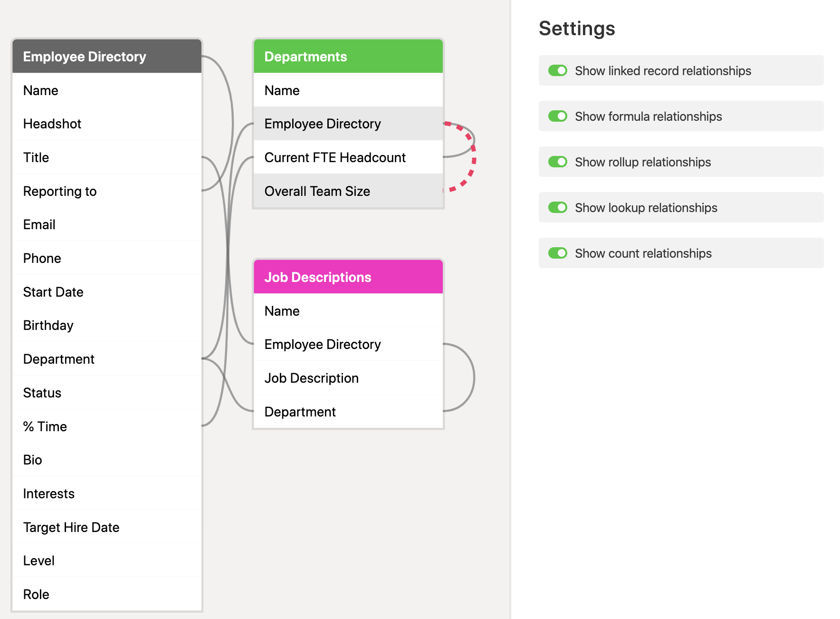Select the Employee Directory table header
This screenshot has height=619, width=840.
[107, 57]
